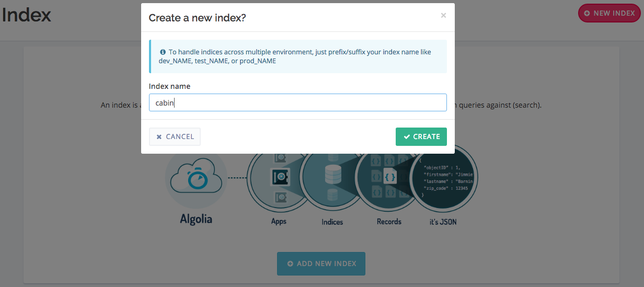Click the Create a new index? title
This screenshot has height=287, width=644.
197,18
